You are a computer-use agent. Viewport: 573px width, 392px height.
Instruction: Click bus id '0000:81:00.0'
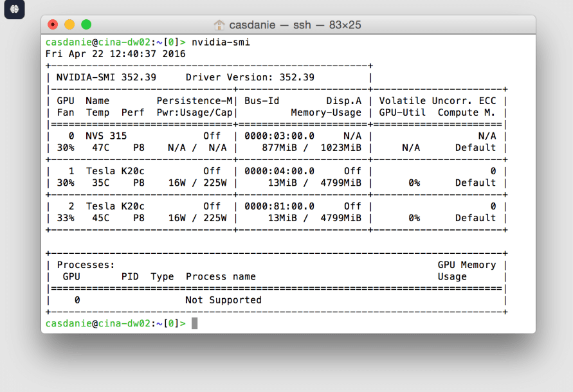point(279,206)
